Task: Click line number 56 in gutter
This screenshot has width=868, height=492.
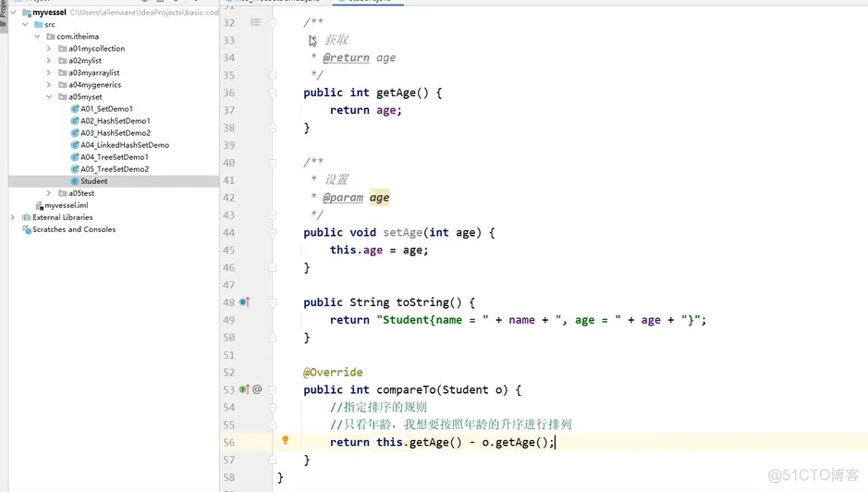Action: 228,443
